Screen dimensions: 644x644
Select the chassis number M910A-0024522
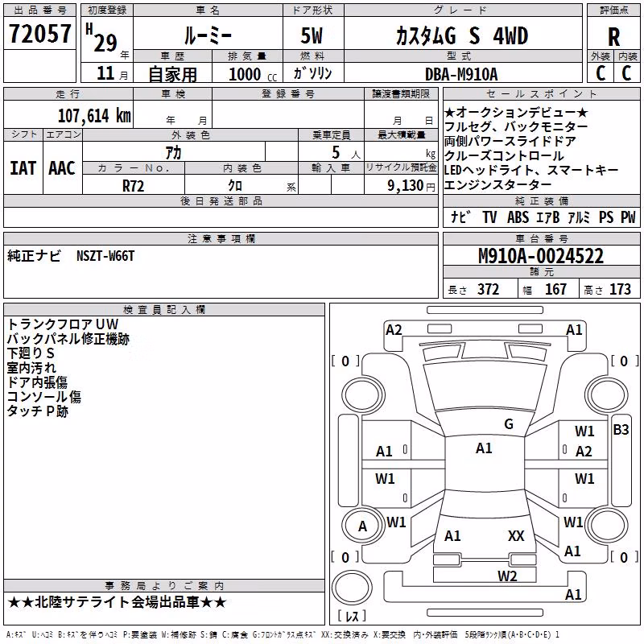pyautogui.click(x=541, y=256)
